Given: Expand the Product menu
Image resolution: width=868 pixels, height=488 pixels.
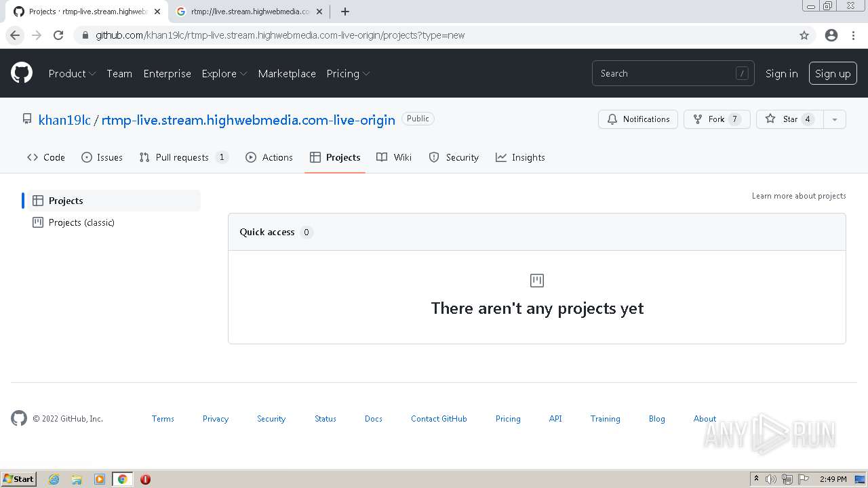Looking at the screenshot, I should tap(72, 73).
